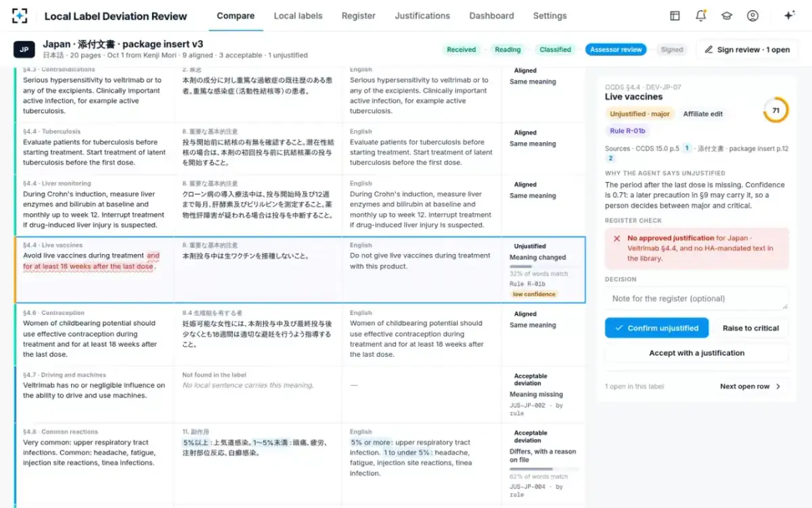Select the §4.8 · Common reactions row heading
The image size is (812, 508).
60,431
